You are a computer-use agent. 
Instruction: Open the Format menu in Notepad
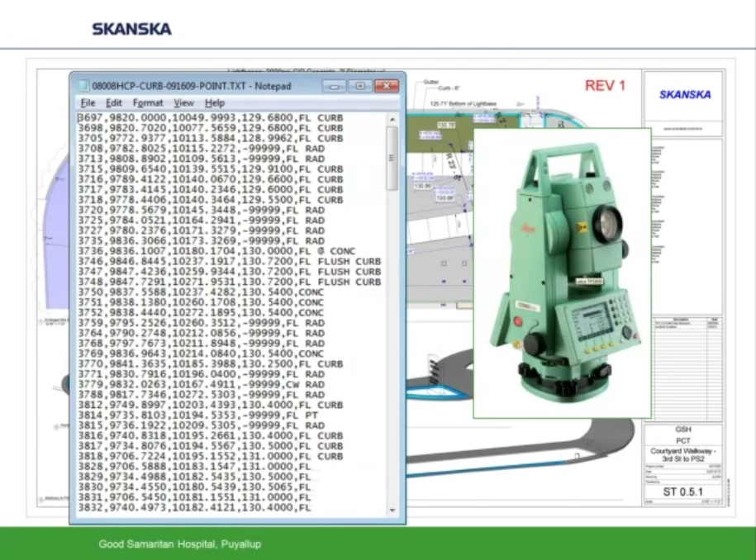(x=148, y=103)
